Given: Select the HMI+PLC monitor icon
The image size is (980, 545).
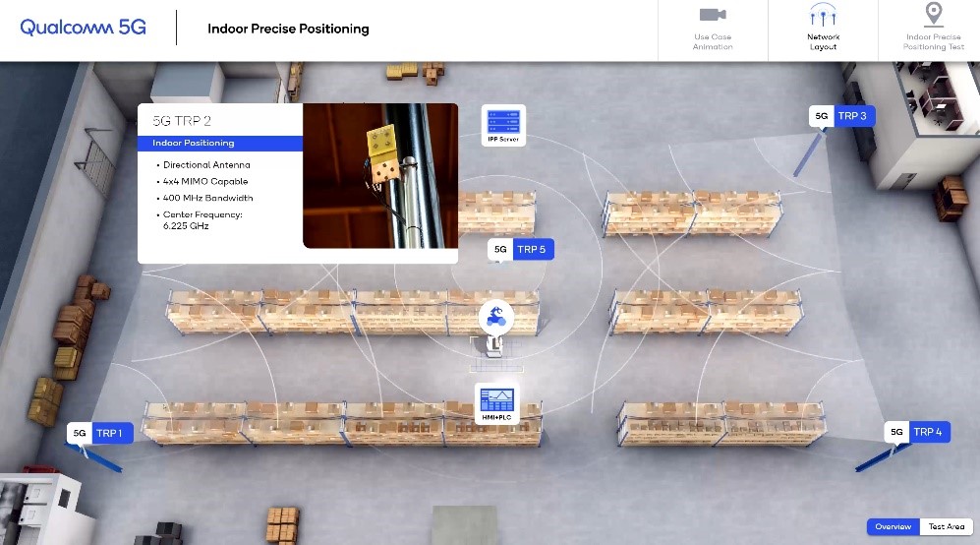Looking at the screenshot, I should (495, 402).
